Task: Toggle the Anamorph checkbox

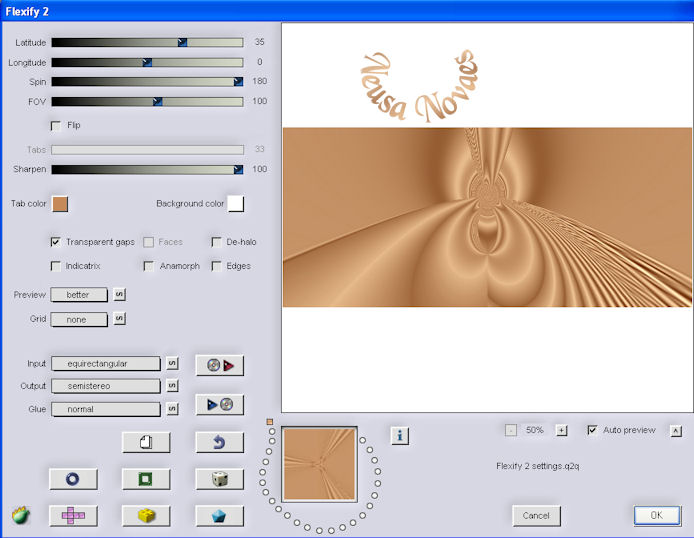Action: [x=149, y=266]
